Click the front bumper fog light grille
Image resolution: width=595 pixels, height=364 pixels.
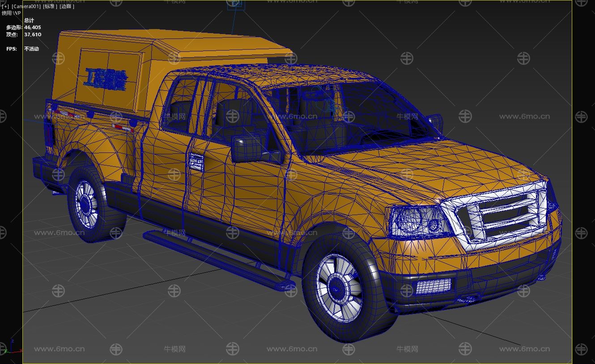click(x=433, y=286)
